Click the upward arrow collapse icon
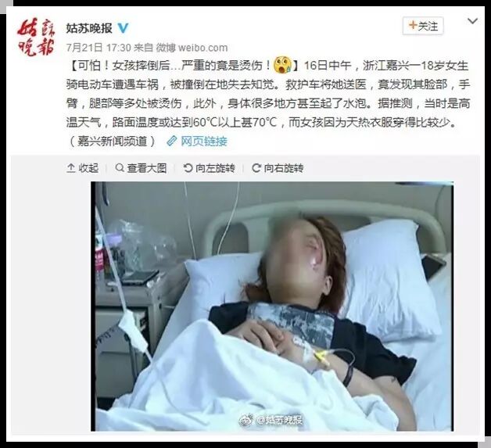The height and width of the screenshot is (448, 491). tap(71, 168)
